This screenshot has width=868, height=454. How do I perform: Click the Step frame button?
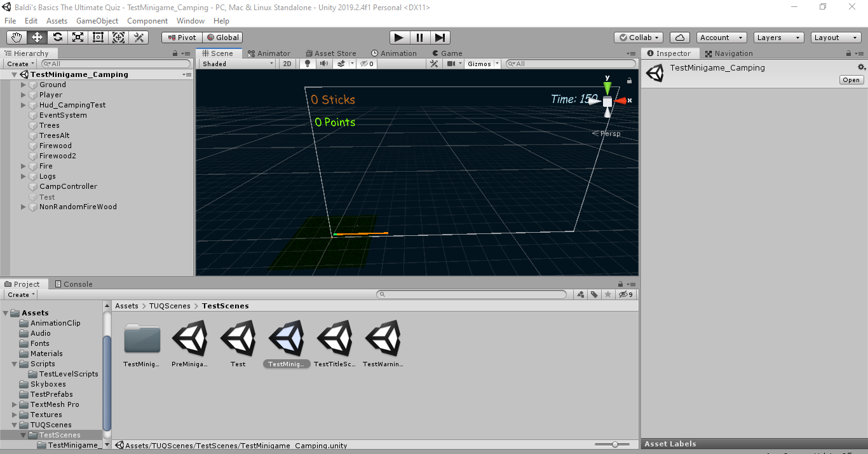(440, 38)
